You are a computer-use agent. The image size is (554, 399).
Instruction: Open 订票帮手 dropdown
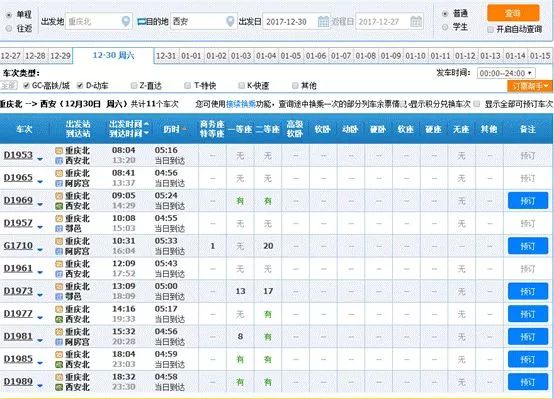[530, 86]
